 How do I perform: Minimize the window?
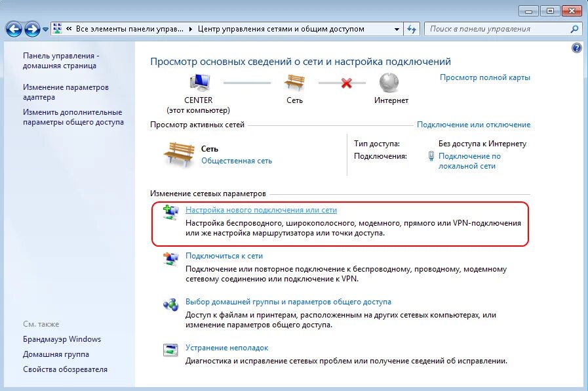coord(529,11)
